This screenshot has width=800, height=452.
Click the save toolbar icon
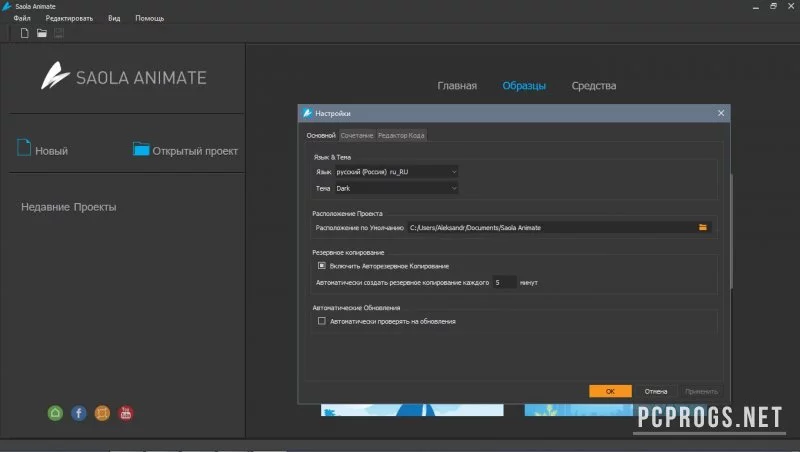(x=59, y=33)
